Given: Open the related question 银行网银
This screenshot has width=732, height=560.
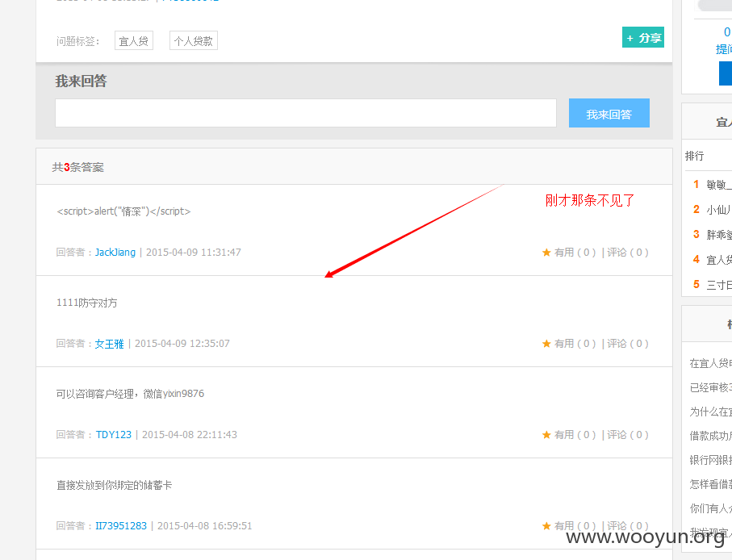Looking at the screenshot, I should (711, 460).
